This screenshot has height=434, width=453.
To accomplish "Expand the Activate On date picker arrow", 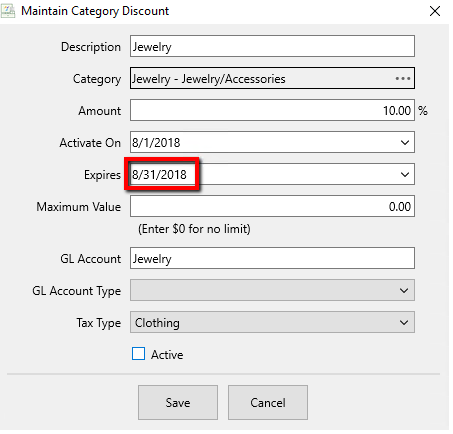I will pos(405,143).
